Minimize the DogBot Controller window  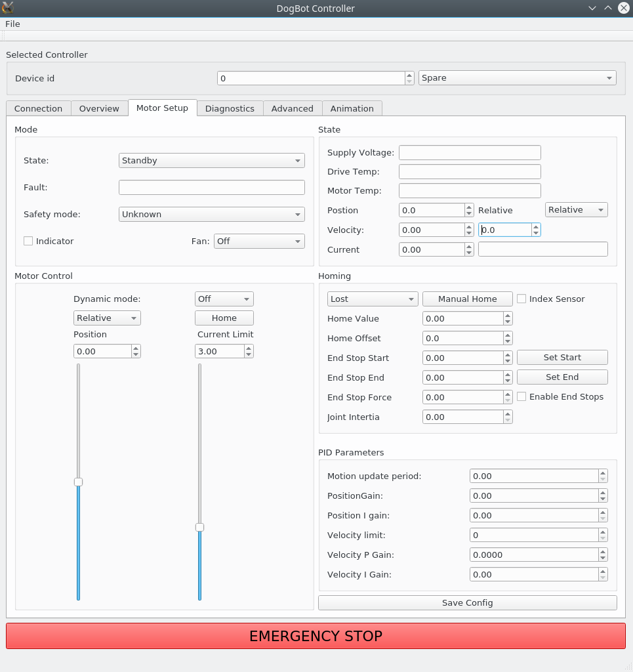592,8
